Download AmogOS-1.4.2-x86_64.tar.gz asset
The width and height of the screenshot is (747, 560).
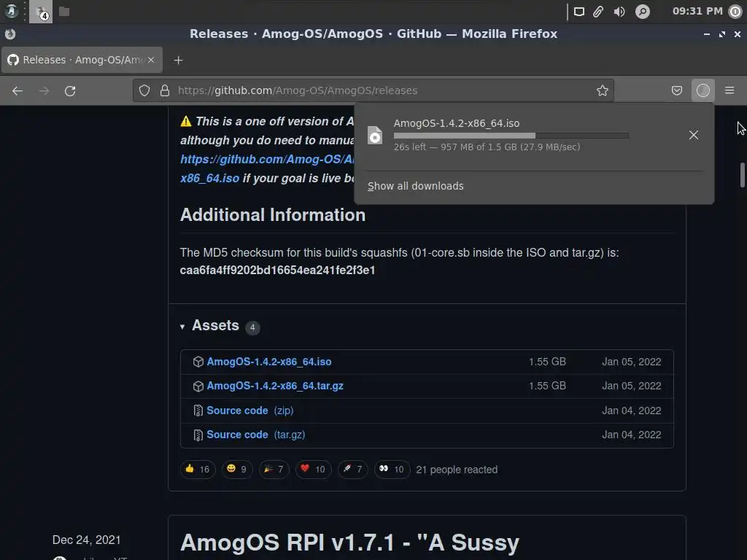[x=275, y=386]
